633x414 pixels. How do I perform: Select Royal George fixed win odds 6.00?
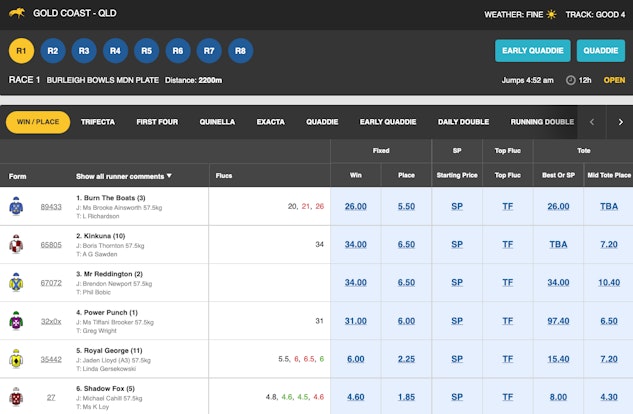355,359
